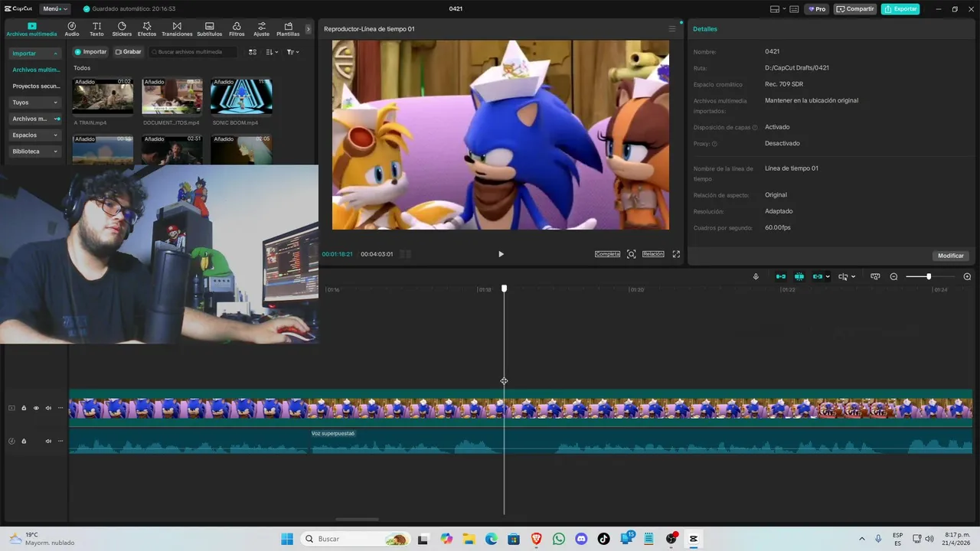Click the Completa quality button
Image resolution: width=980 pixels, height=551 pixels.
tap(608, 254)
